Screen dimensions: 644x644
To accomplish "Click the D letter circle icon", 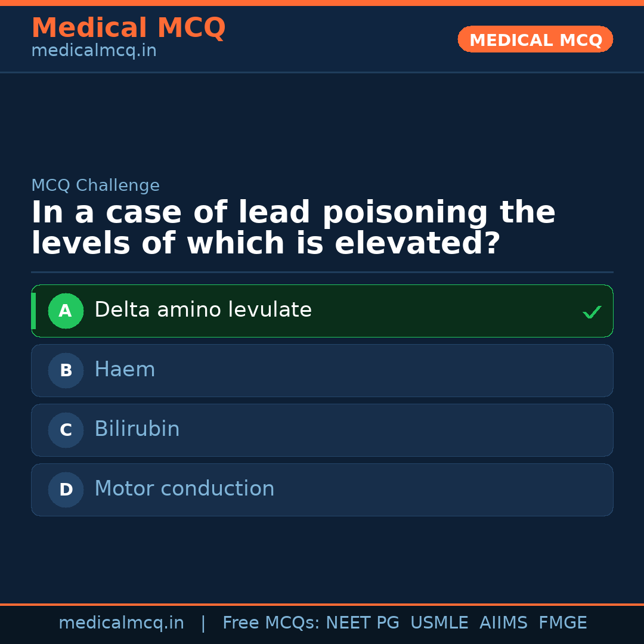I will [66, 490].
